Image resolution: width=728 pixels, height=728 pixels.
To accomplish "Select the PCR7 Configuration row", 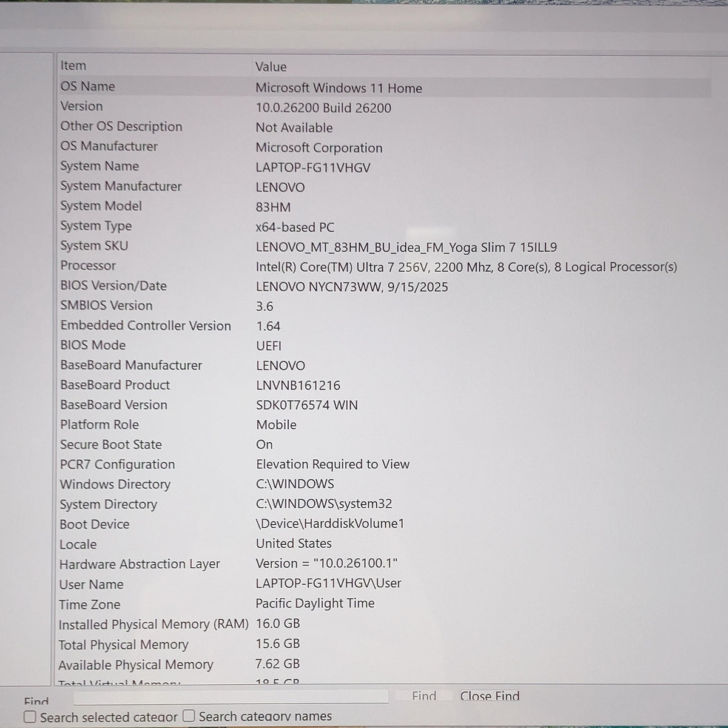I will (x=384, y=465).
